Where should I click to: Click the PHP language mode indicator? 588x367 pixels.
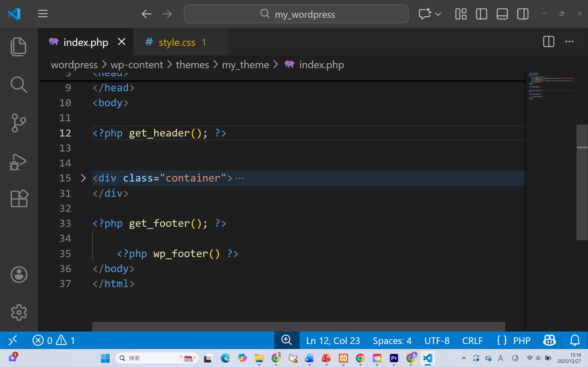(522, 340)
